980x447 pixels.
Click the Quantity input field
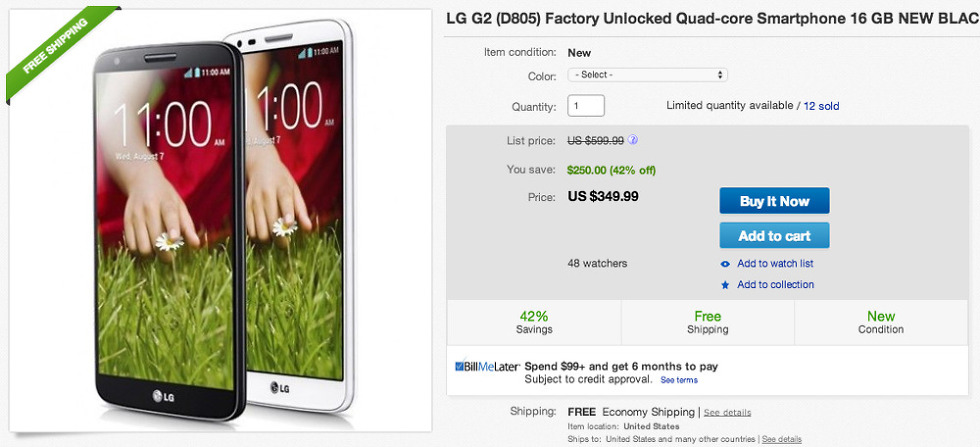coord(586,105)
